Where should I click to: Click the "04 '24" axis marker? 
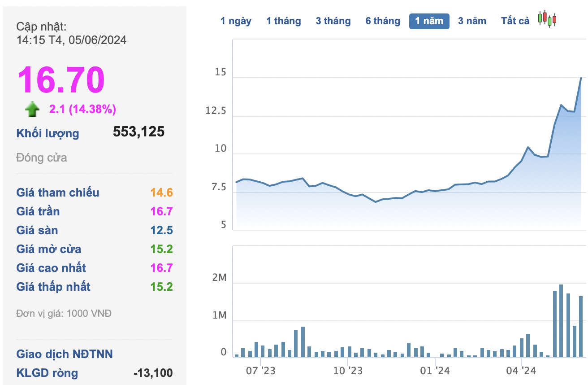(x=521, y=371)
